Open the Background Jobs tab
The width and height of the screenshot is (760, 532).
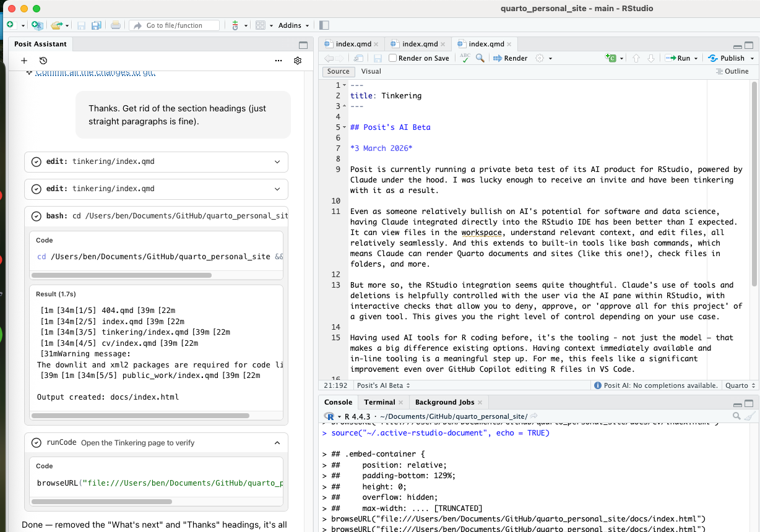[x=444, y=402]
